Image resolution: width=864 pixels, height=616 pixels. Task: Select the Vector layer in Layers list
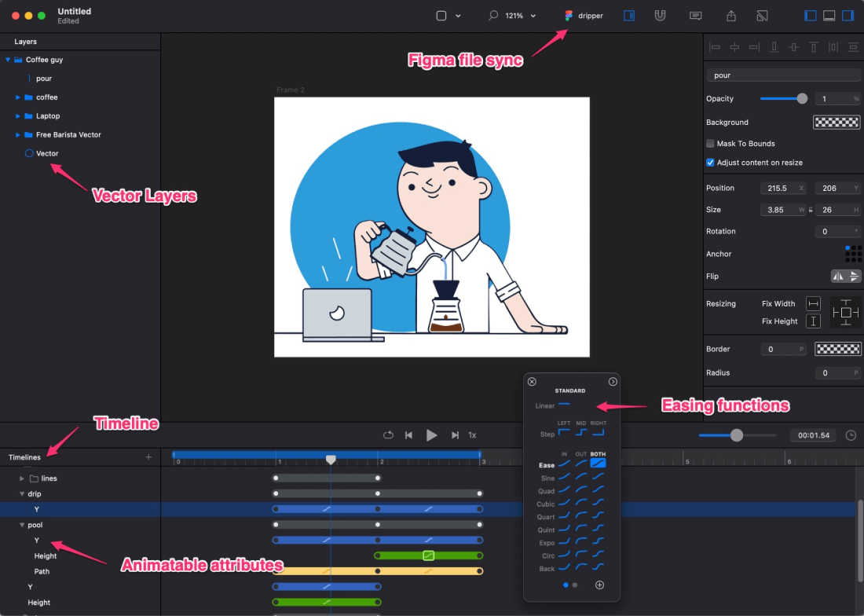[47, 154]
